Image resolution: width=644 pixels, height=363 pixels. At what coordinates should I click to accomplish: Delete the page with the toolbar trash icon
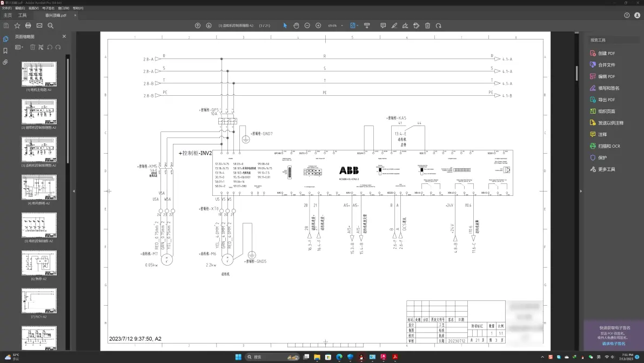coord(427,25)
